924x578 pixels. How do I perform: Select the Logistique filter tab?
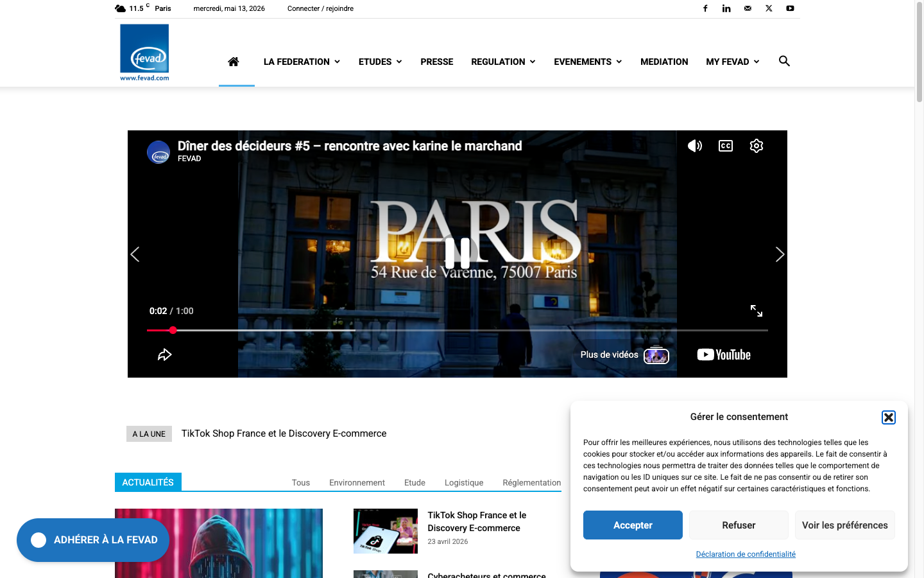(x=464, y=483)
